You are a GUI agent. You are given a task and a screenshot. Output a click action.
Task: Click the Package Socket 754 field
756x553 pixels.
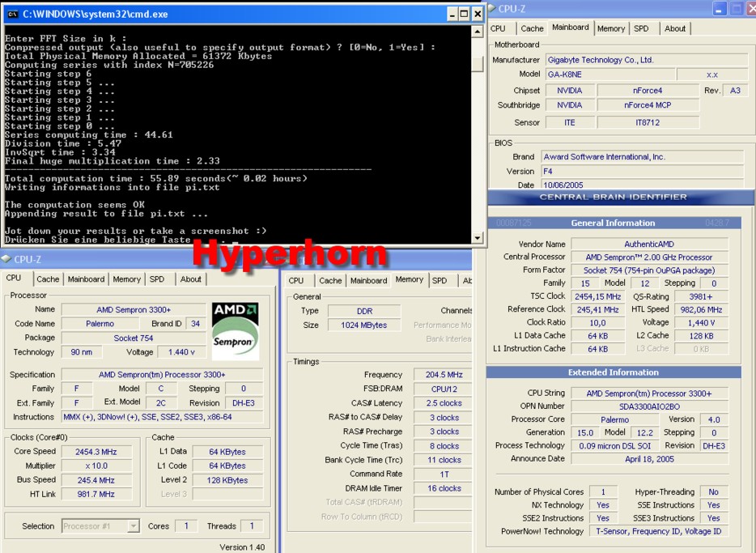134,338
